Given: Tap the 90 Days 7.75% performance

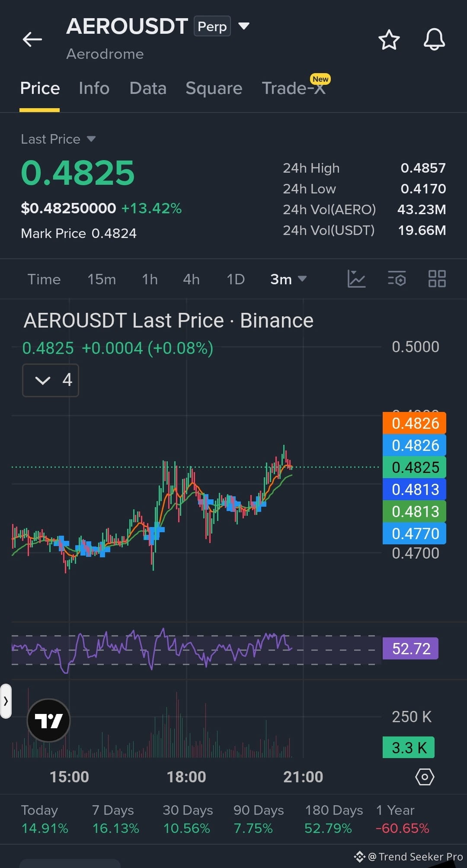Looking at the screenshot, I should [x=258, y=819].
